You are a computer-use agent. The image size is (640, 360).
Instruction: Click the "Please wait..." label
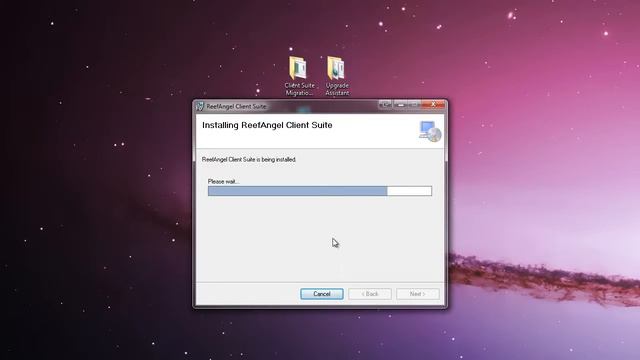(224, 182)
